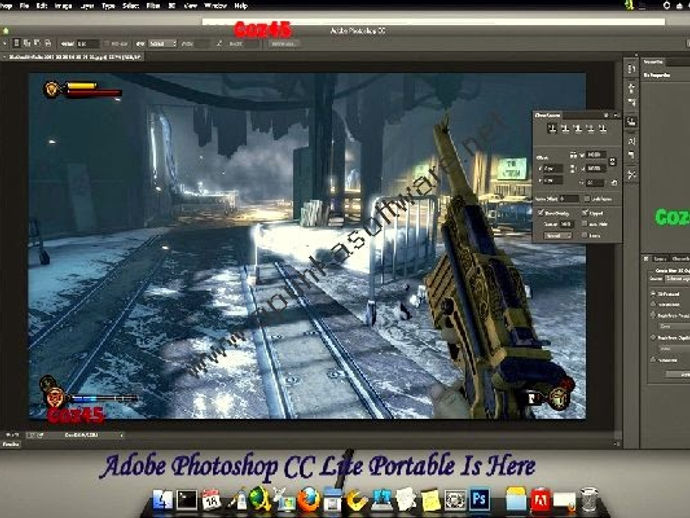690x518 pixels.
Task: Click the maintain aspect ratio link icon
Action: (613, 162)
